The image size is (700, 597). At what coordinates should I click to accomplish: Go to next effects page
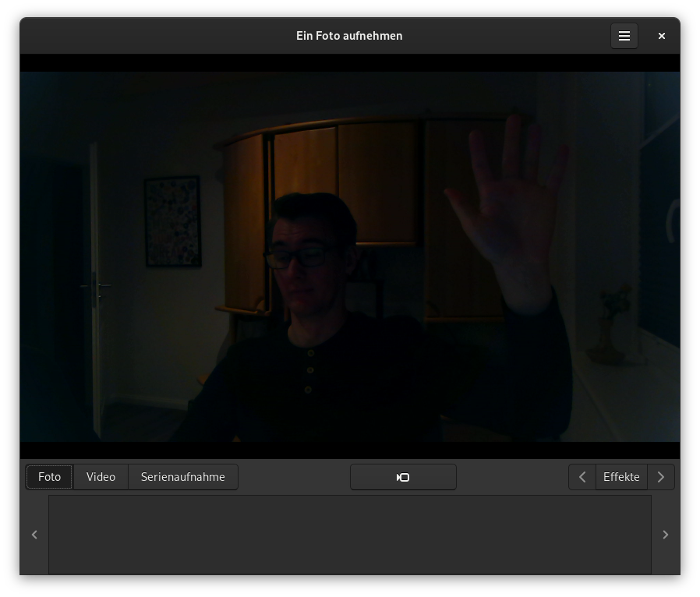point(661,477)
